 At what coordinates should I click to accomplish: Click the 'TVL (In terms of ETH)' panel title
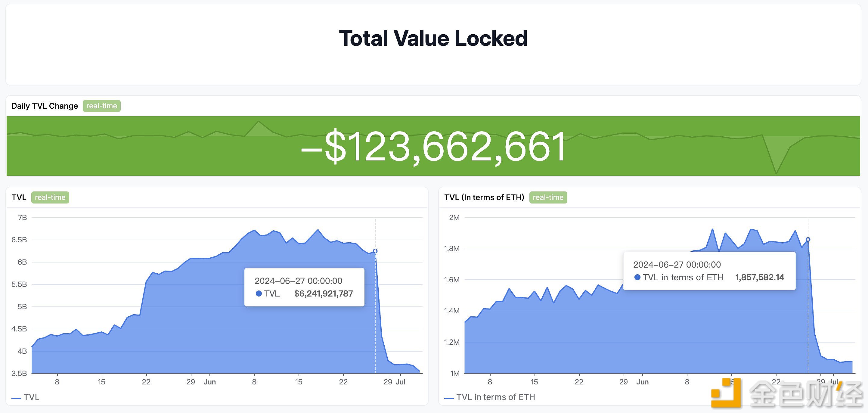pos(484,197)
